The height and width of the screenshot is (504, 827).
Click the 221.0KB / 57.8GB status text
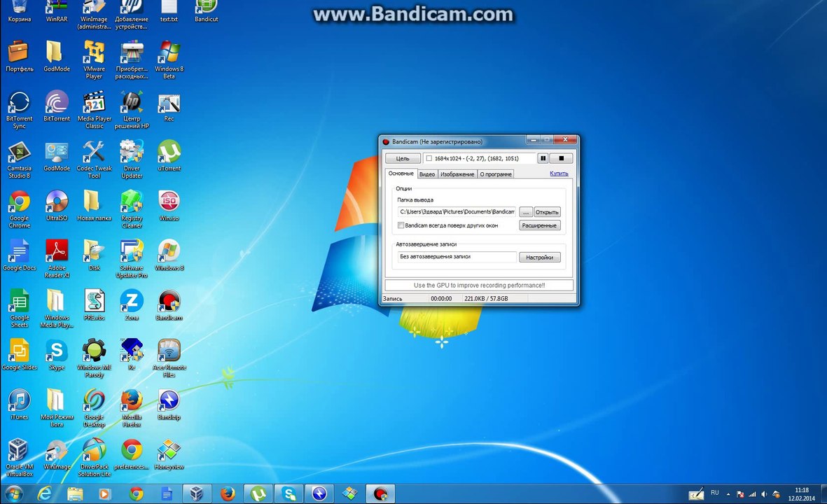tap(486, 298)
